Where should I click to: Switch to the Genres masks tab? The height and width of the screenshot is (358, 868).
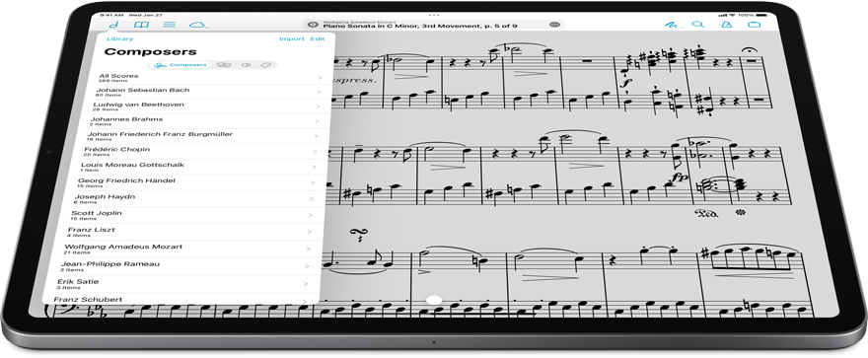[224, 65]
